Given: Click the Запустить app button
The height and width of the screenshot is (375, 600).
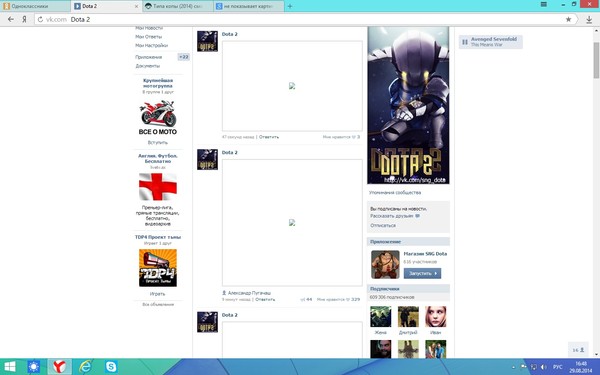Looking at the screenshot, I should (422, 273).
